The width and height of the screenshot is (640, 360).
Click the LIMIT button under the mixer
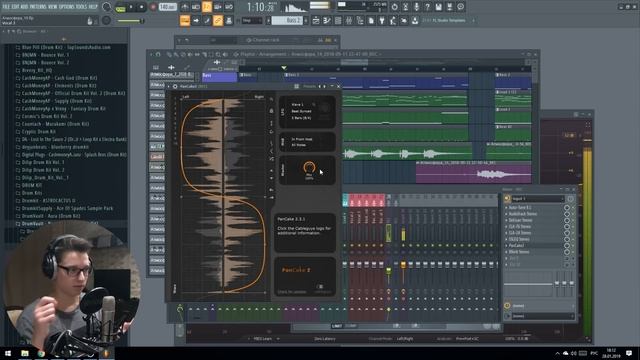coord(337,326)
